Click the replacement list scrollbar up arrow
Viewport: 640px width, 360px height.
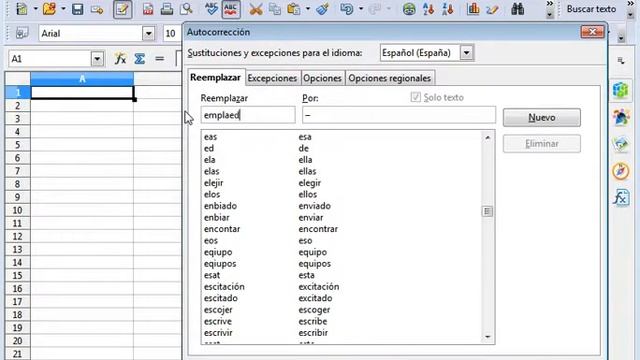(488, 138)
